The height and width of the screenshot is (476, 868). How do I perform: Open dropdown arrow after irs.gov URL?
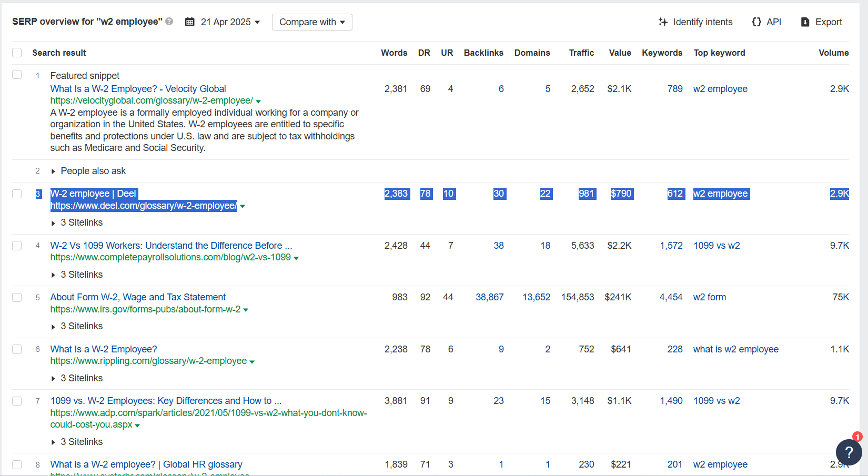(246, 310)
